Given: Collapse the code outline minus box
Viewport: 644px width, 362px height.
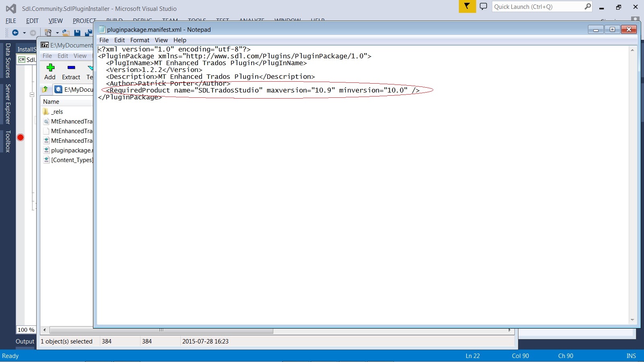Looking at the screenshot, I should tap(32, 95).
